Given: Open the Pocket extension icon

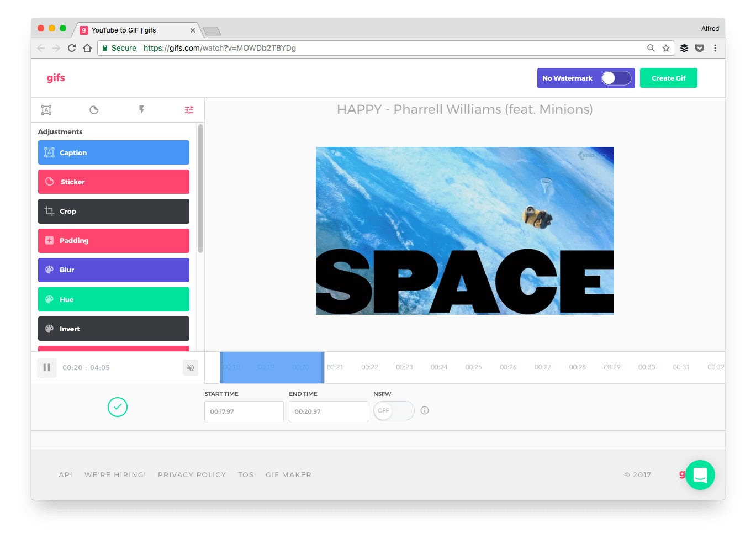Looking at the screenshot, I should 700,48.
